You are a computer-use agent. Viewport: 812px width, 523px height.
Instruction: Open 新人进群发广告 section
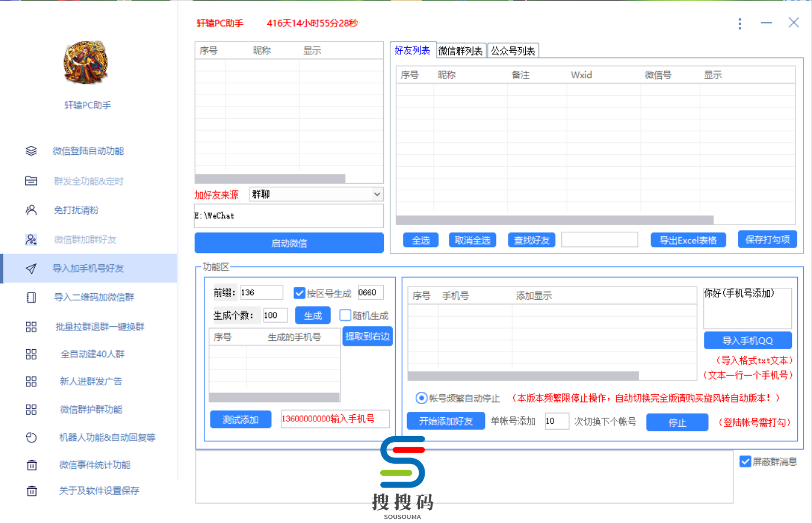pyautogui.click(x=90, y=382)
